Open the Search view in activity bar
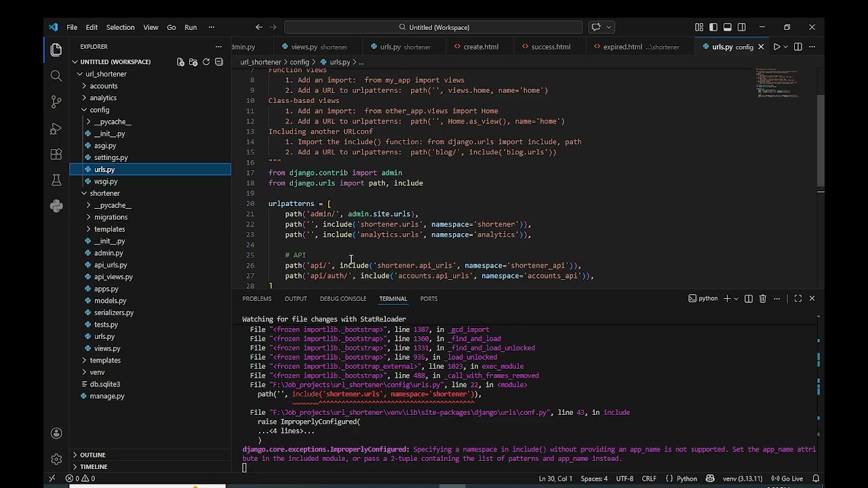Screen dimensions: 868x488 click(56, 76)
